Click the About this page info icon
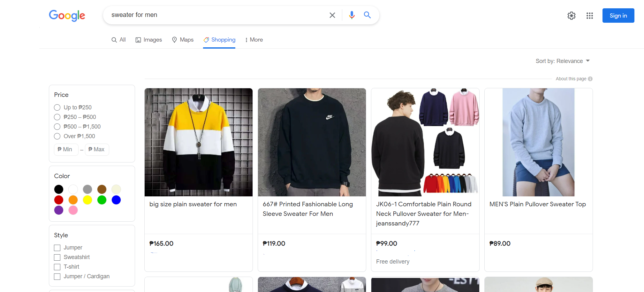Screen dimensions: 644x292 [590, 79]
